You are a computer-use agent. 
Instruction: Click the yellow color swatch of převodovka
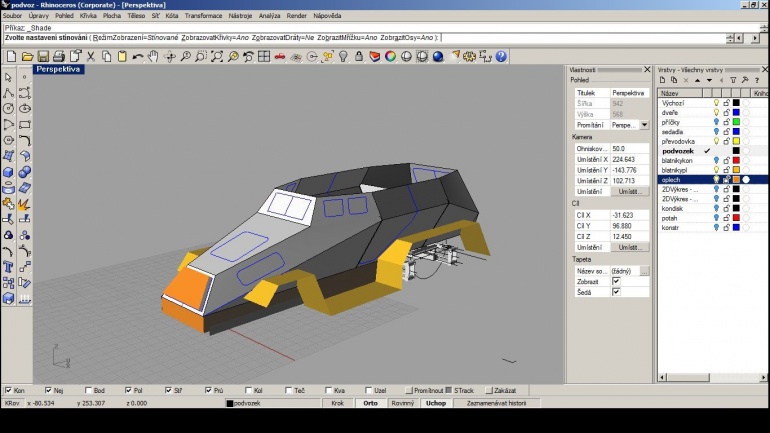pyautogui.click(x=736, y=141)
